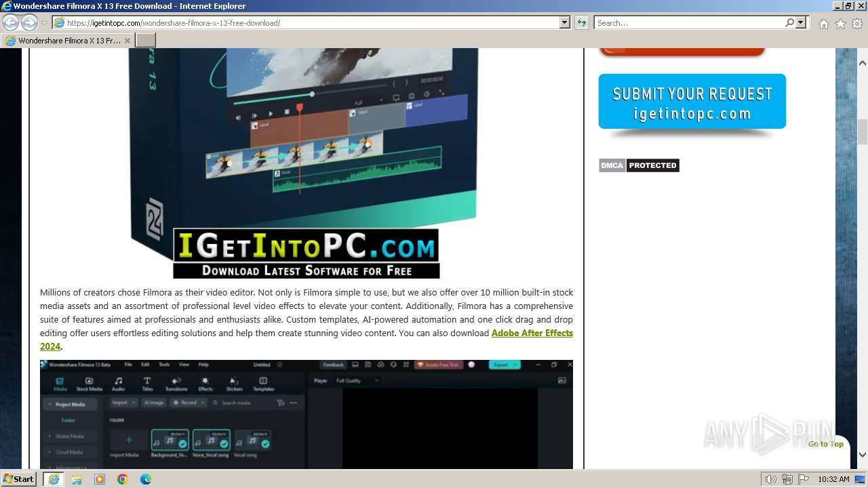Click the green Refresh page icon
Viewport: 868px width, 488px height.
point(581,22)
